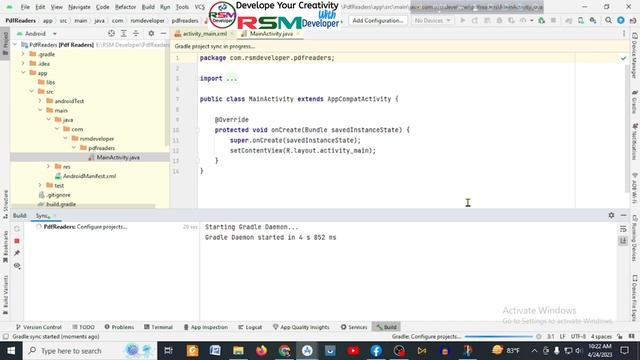This screenshot has height=360, width=640.
Task: Expand collapsed import statement in editor
Action: [x=231, y=79]
